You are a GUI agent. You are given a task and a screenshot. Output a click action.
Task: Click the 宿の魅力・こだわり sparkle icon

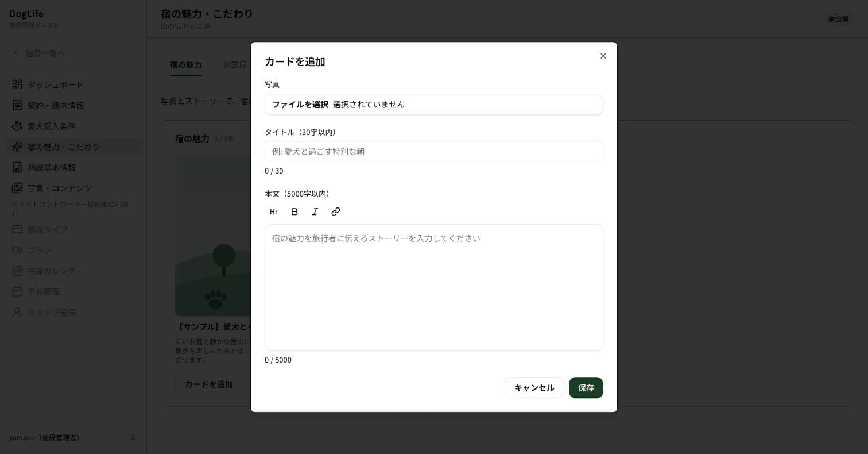pos(17,147)
